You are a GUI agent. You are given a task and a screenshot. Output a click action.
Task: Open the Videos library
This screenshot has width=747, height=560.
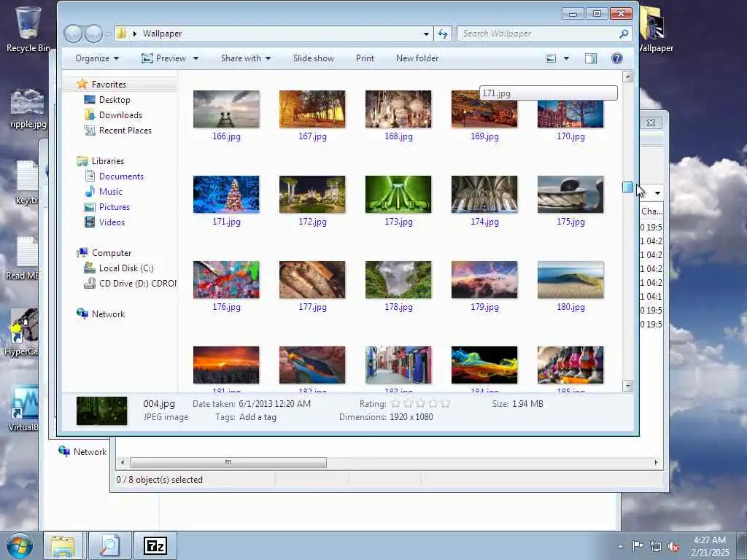point(112,222)
